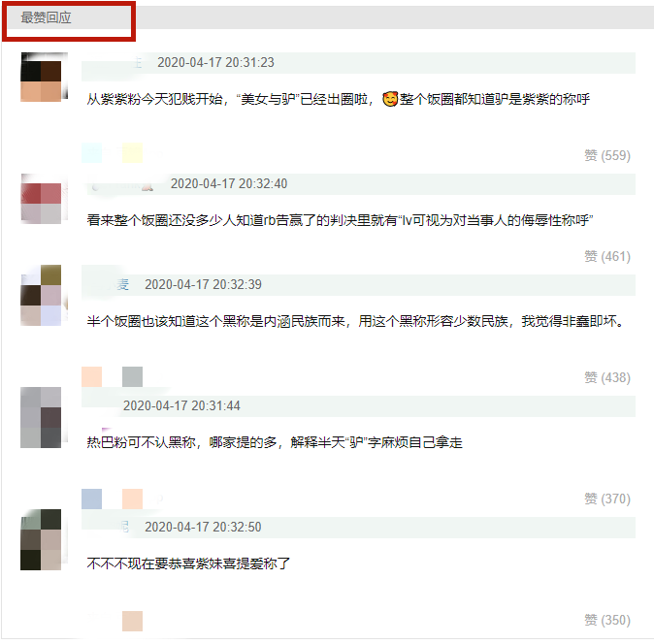Click the timestamp 2020-04-17 20:31:23

[x=215, y=62]
